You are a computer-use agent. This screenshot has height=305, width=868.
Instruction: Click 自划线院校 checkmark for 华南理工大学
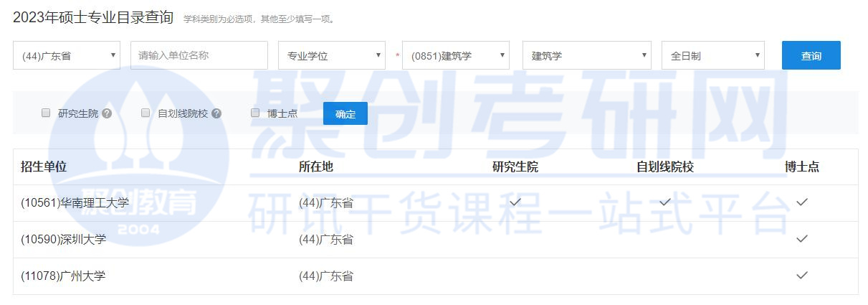click(x=665, y=202)
